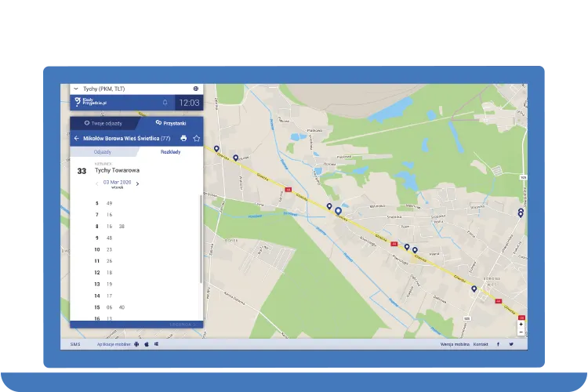588x392 pixels.
Task: Expand the Legenda section
Action: click(183, 325)
